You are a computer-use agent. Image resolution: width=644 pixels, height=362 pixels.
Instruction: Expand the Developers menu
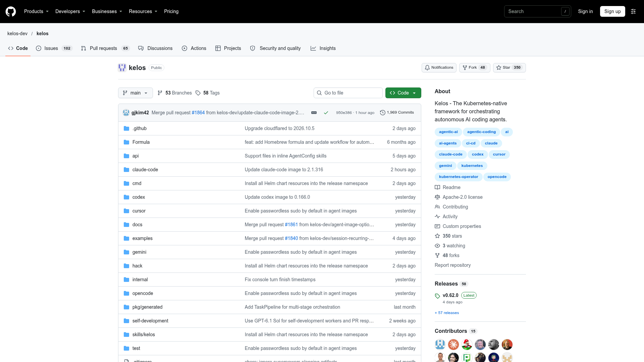(x=70, y=11)
